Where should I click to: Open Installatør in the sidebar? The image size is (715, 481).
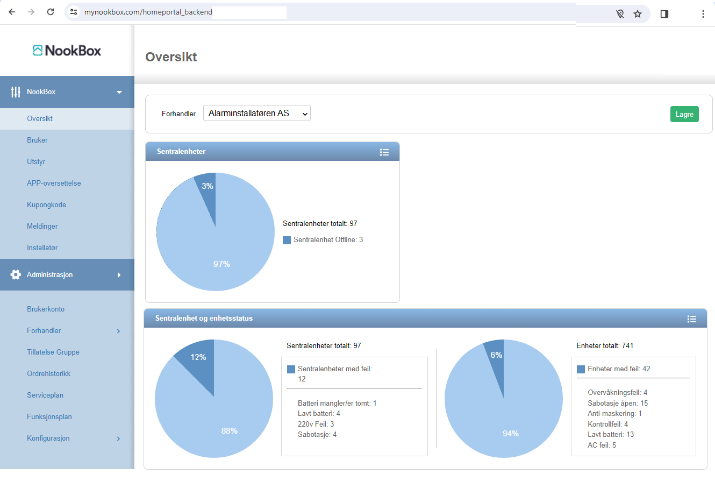(42, 248)
